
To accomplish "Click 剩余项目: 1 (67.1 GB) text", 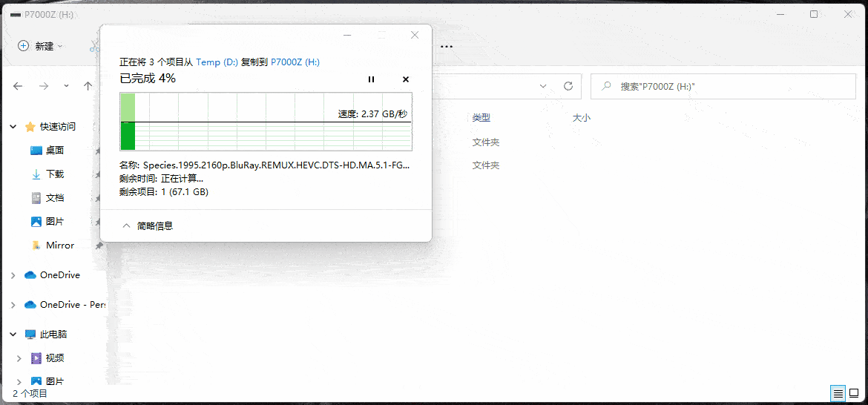I will (164, 192).
